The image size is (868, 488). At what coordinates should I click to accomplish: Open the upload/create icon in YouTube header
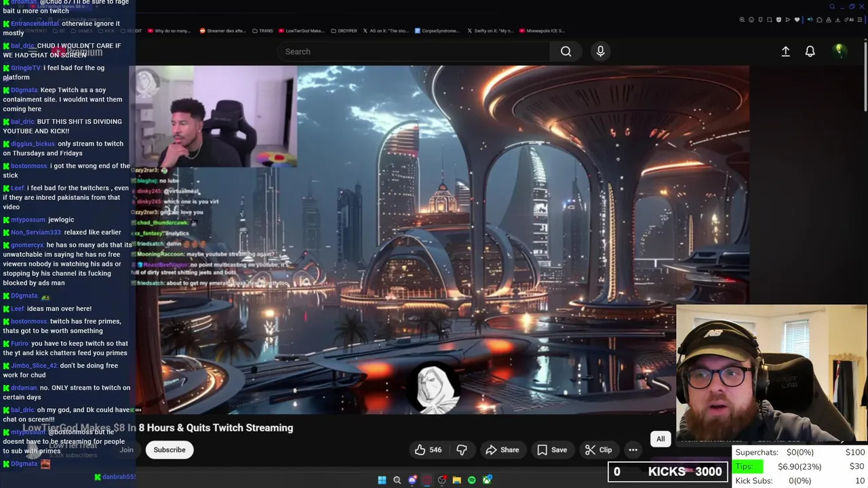pos(785,52)
